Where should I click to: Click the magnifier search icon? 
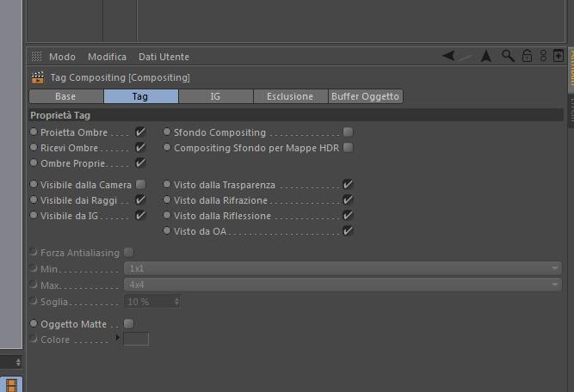(509, 56)
